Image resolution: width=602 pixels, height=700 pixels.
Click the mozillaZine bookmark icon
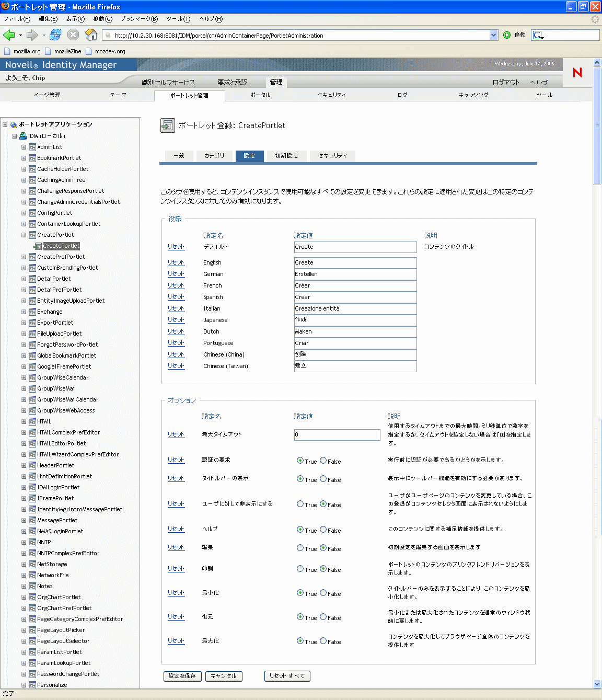point(48,51)
